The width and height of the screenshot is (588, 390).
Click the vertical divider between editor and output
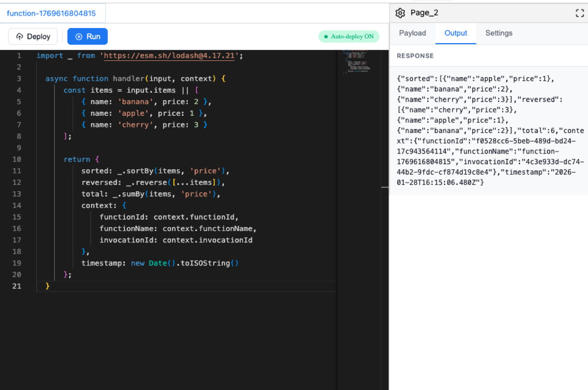click(386, 186)
